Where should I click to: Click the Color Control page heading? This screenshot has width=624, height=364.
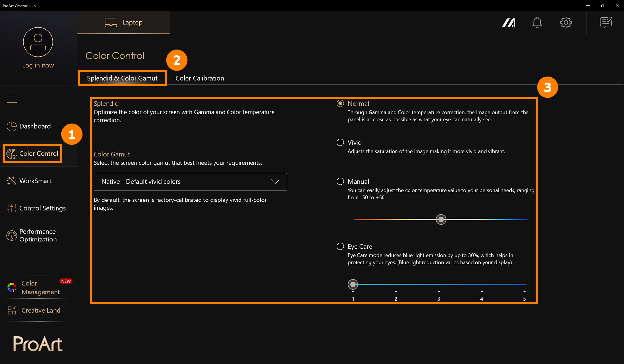tap(115, 56)
